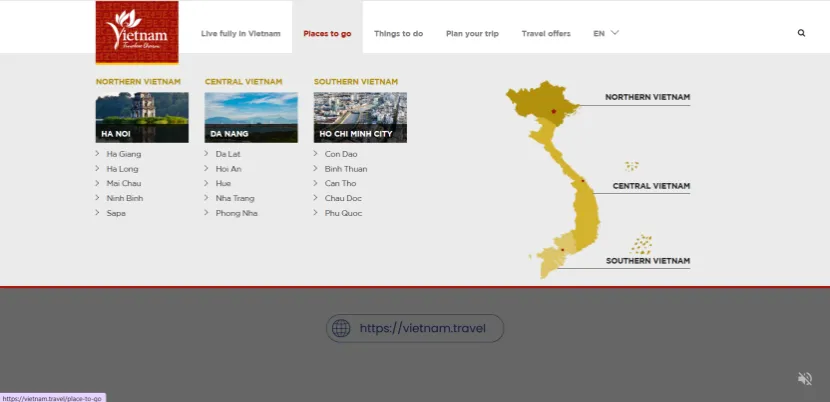Go to Hue destination
Viewport: 830px width, 402px height.
coord(223,183)
